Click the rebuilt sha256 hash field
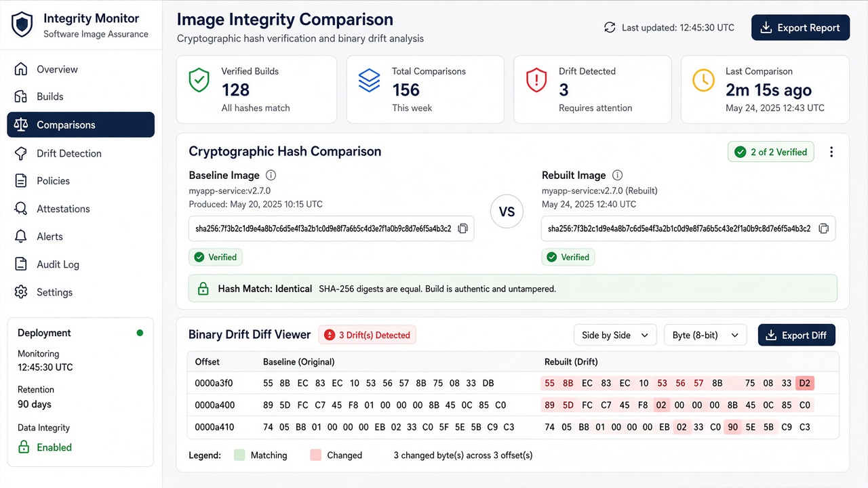Screen dimensions: 868x488 coord(688,229)
